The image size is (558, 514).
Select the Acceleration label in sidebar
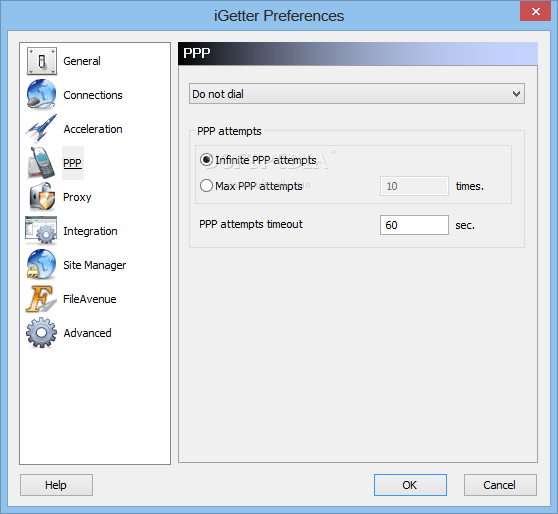coord(93,129)
